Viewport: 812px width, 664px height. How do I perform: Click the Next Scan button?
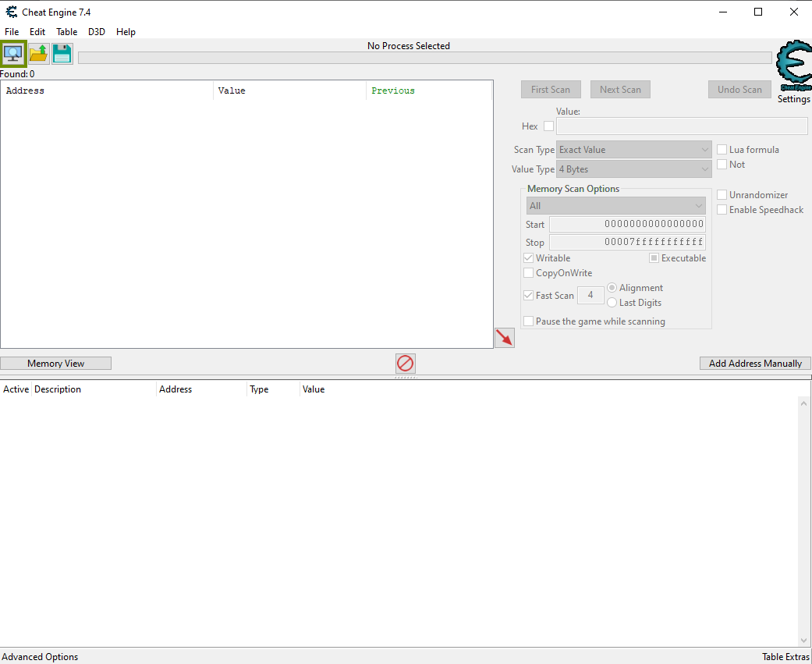[x=620, y=90]
